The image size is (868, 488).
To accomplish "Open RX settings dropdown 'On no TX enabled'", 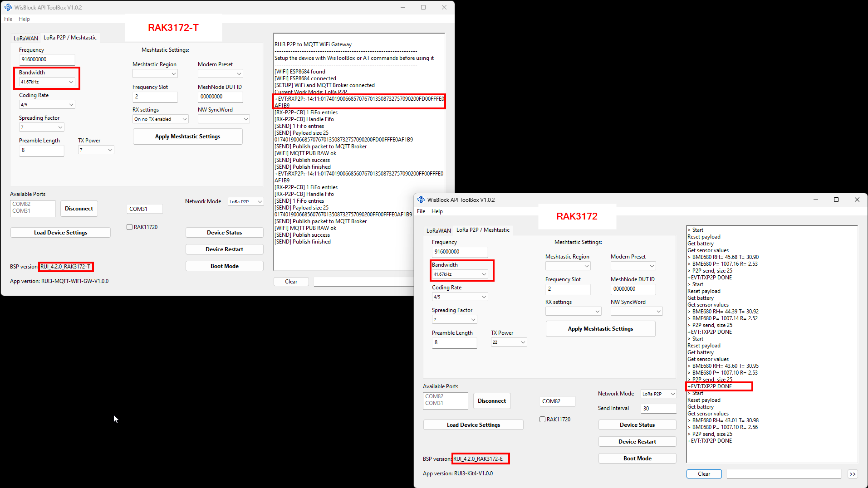I will click(x=160, y=119).
